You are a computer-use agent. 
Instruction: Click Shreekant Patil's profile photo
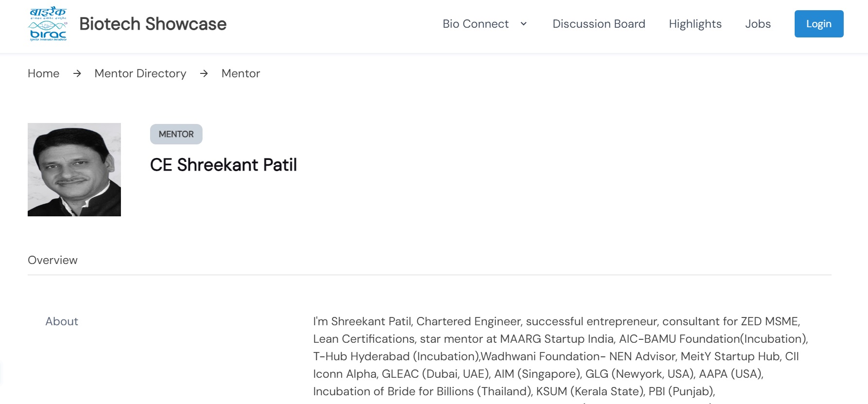click(x=74, y=170)
